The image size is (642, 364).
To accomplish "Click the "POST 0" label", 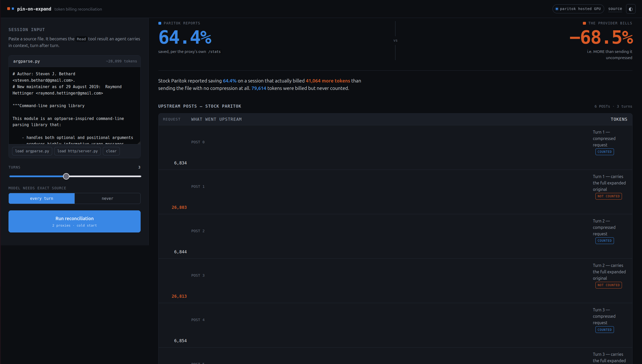I will [x=198, y=142].
